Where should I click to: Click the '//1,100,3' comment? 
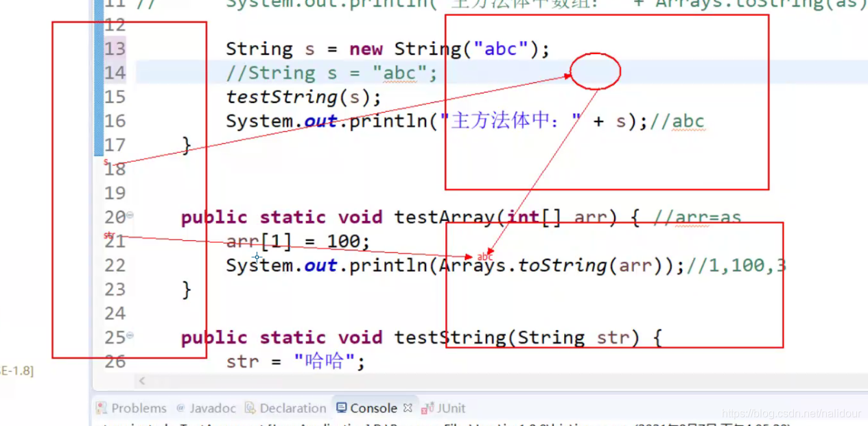tap(736, 265)
